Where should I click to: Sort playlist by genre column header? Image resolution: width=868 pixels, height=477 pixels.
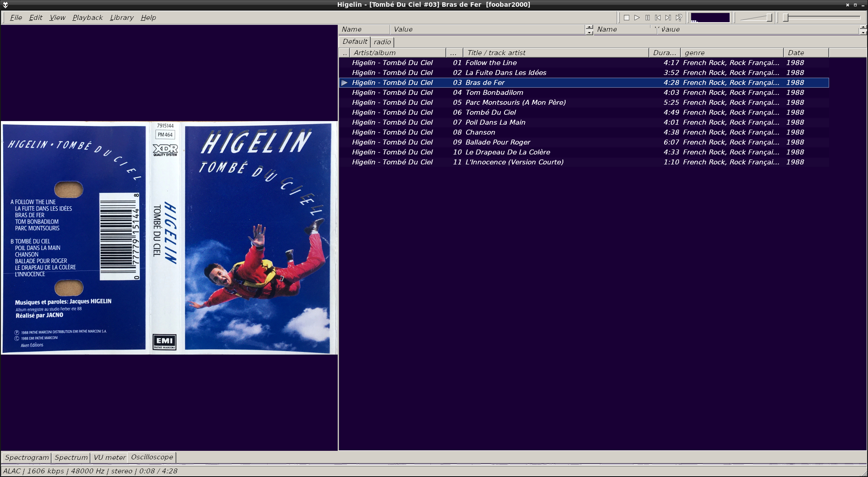click(731, 53)
